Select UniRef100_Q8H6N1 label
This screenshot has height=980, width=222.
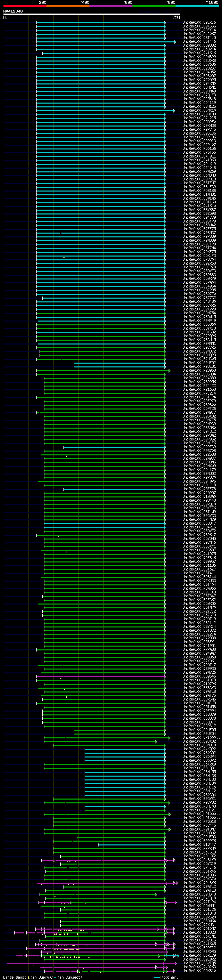pyautogui.click(x=199, y=88)
